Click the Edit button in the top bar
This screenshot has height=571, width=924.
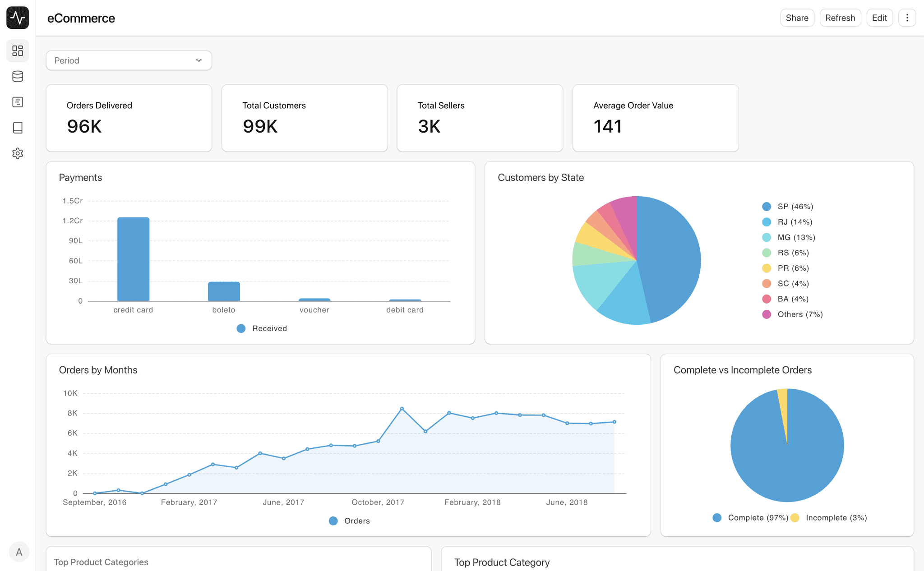click(x=879, y=18)
